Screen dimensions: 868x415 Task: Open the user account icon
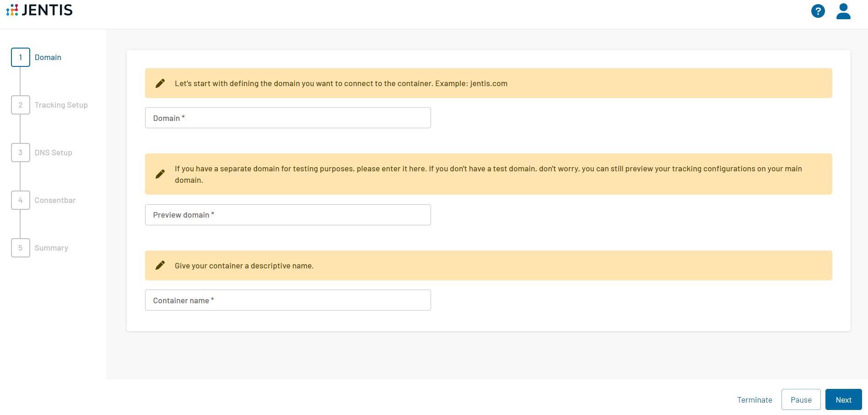[x=843, y=11]
